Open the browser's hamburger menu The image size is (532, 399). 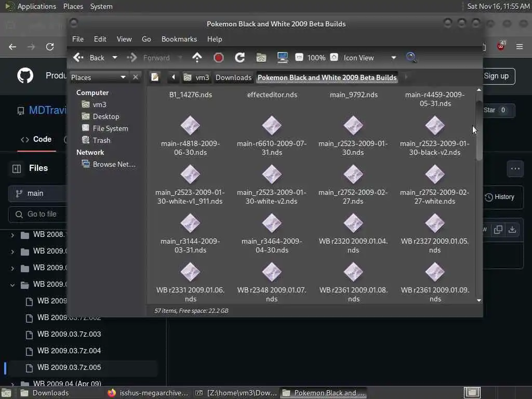pyautogui.click(x=520, y=46)
